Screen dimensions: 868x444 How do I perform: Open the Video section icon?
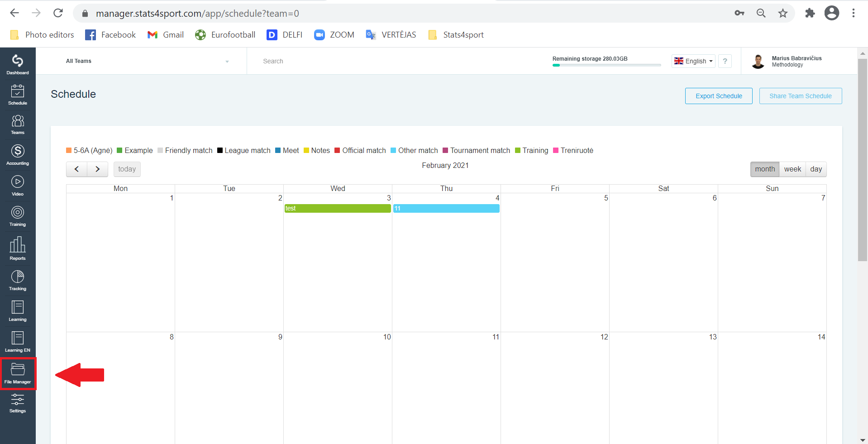pos(18,186)
